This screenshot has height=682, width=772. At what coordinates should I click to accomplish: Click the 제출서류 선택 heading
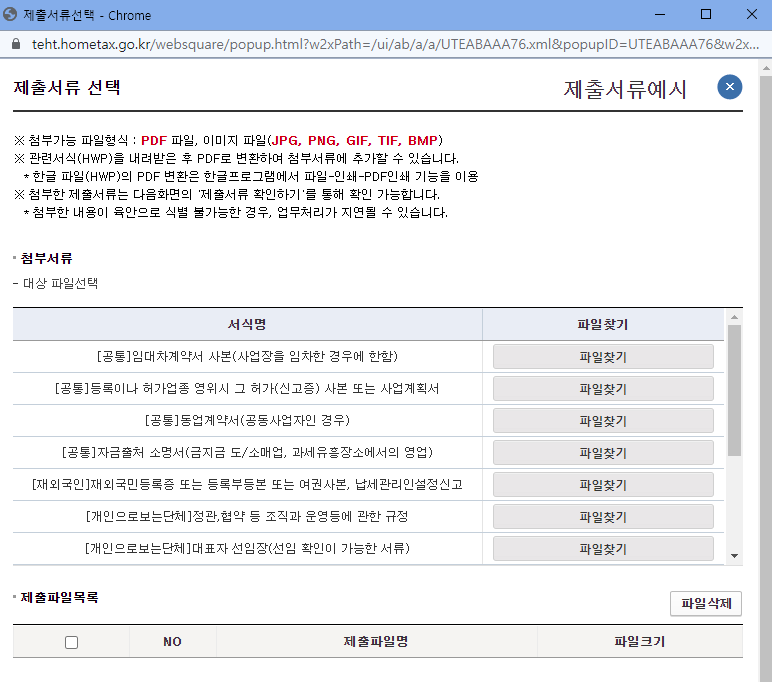coord(67,88)
